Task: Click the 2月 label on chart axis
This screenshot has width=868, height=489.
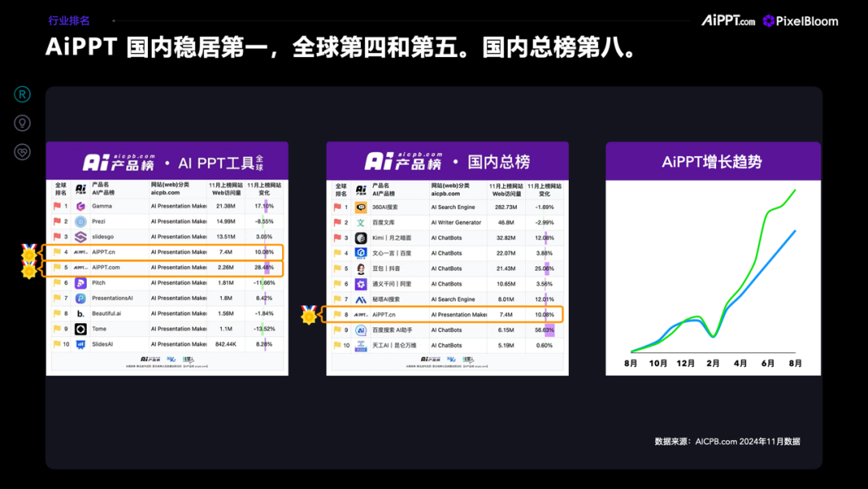Action: tap(713, 364)
